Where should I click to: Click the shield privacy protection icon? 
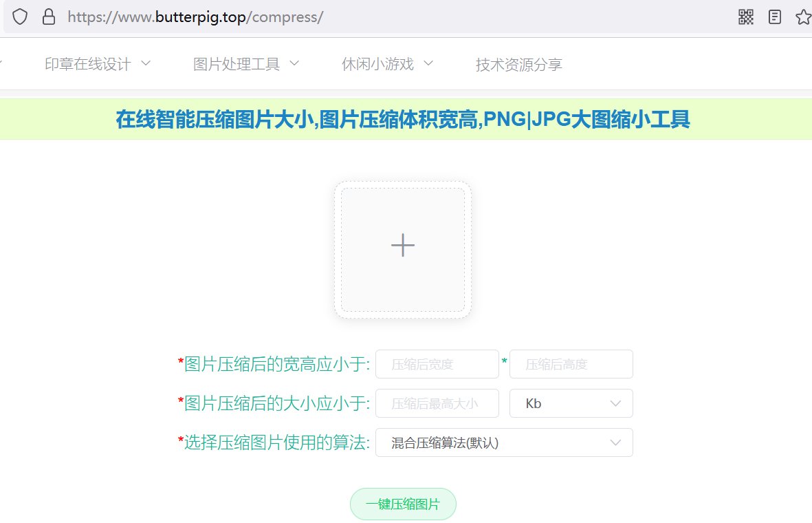pos(19,17)
